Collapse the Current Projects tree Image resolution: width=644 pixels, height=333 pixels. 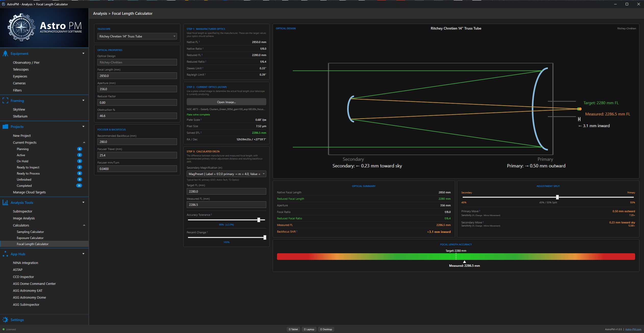(x=84, y=142)
